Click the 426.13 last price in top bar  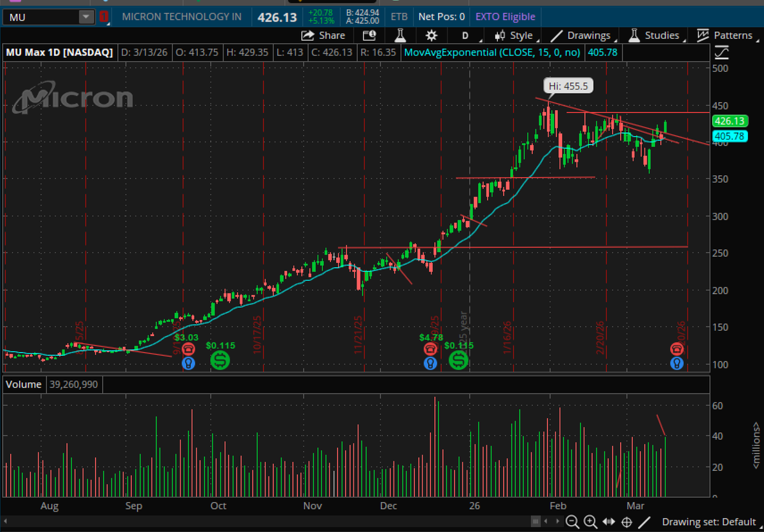point(276,17)
